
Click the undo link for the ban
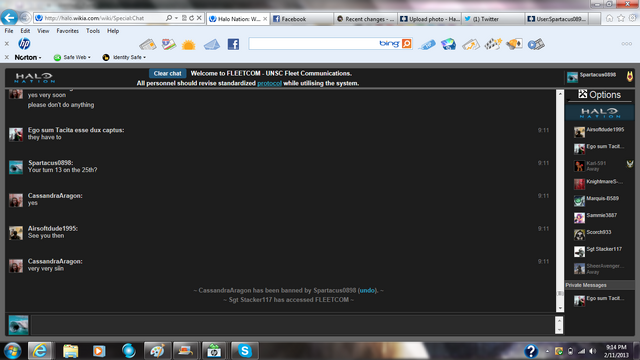click(x=367, y=291)
